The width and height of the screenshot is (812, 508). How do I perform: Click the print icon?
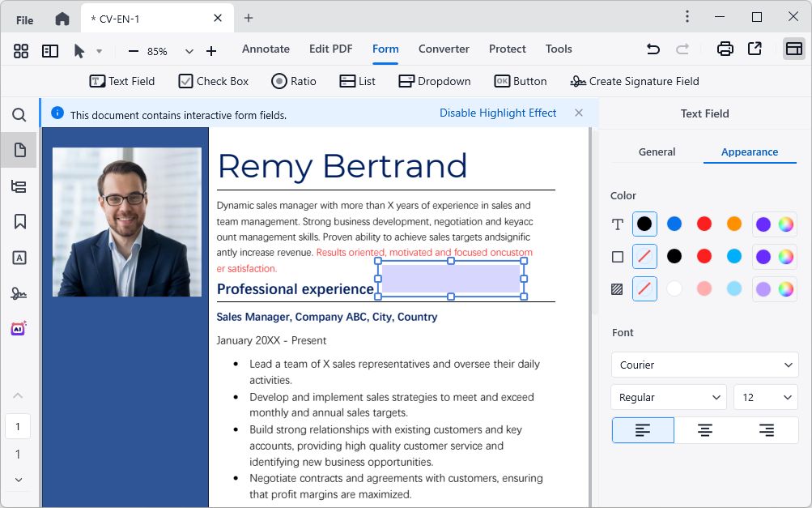pyautogui.click(x=725, y=49)
